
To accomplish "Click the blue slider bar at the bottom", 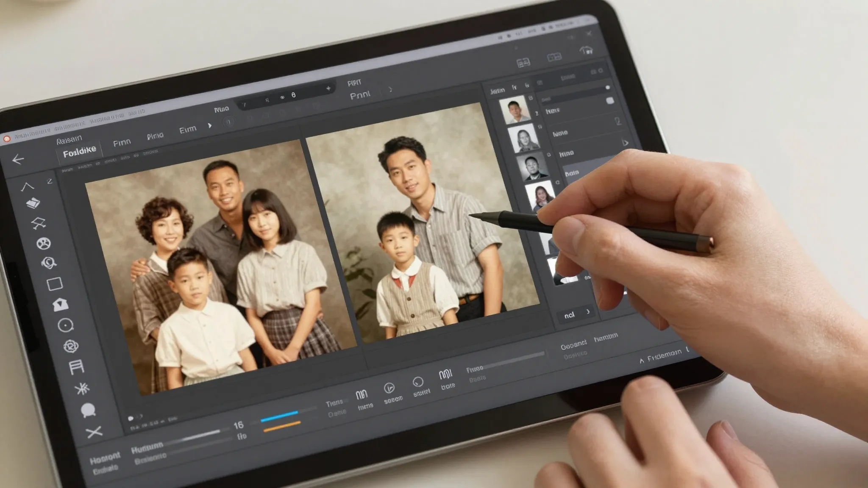I will pyautogui.click(x=279, y=416).
